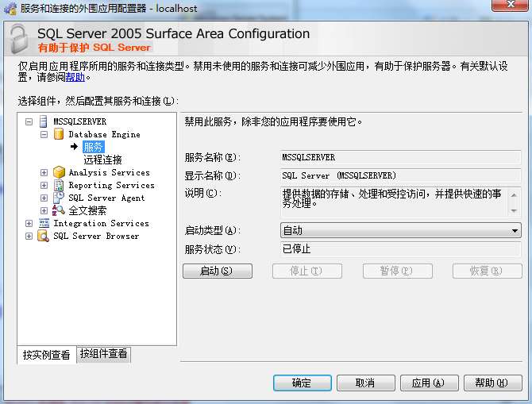Expand the SQL Server Browser node

click(29, 236)
